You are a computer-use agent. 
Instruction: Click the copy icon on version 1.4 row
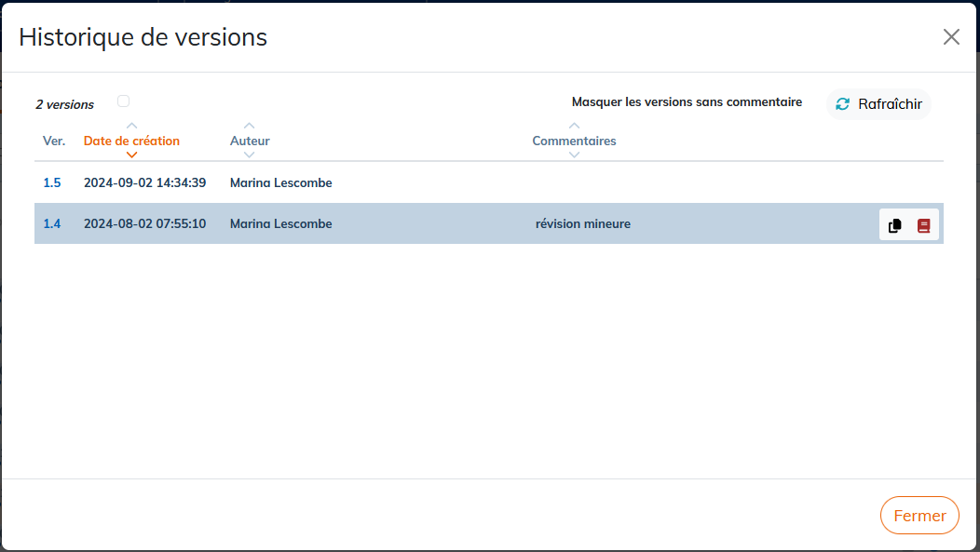point(894,225)
